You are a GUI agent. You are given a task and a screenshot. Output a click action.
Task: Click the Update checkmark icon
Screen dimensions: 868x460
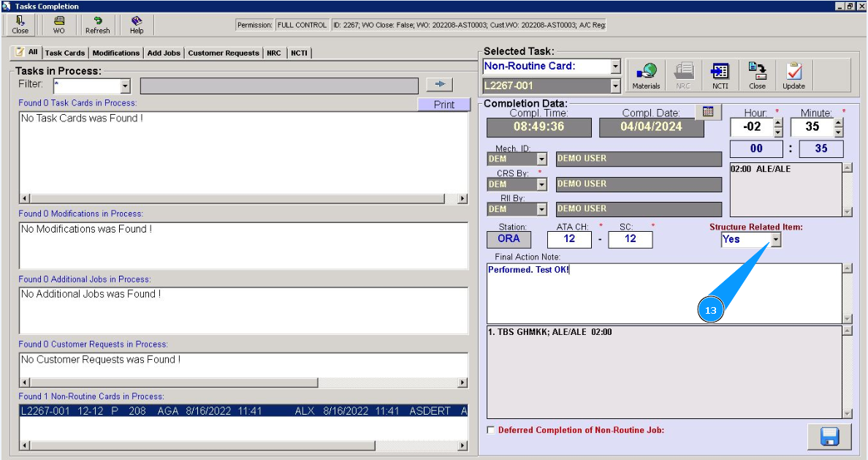(793, 75)
